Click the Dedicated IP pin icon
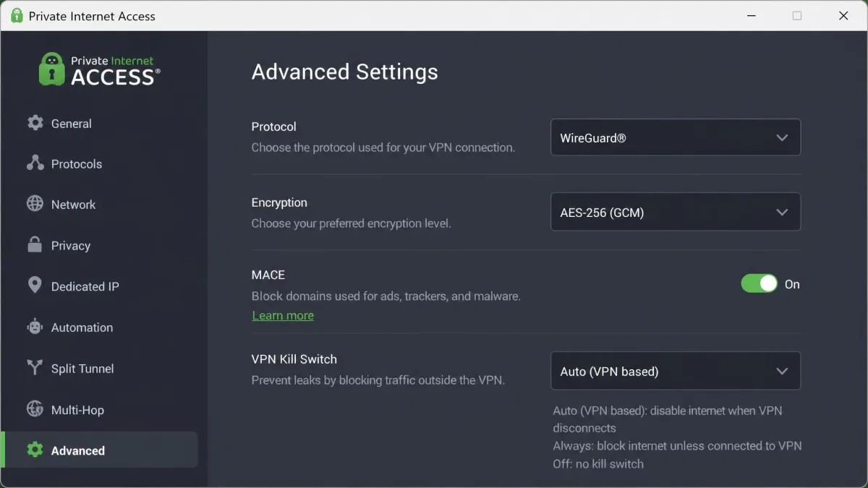 [35, 286]
